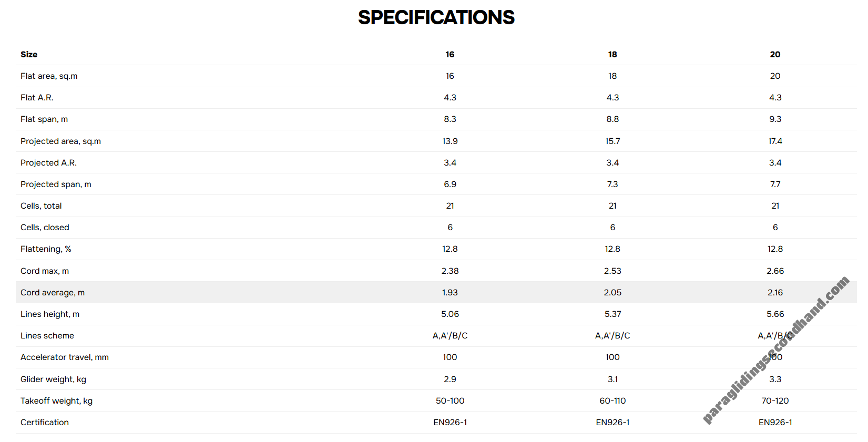Select A,A'/B/C value for size 16
Viewport: 868px width, 442px height.
tap(450, 336)
